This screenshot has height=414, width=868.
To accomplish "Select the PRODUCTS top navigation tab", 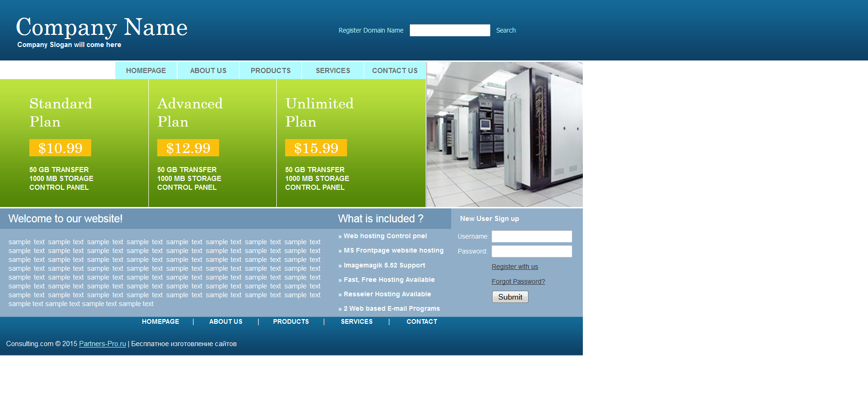I will coord(270,71).
